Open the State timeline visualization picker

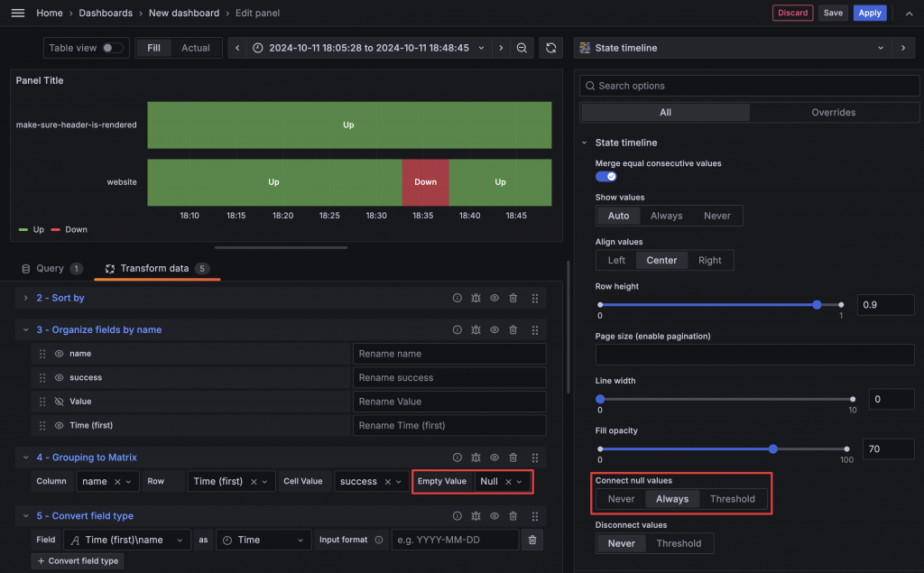[733, 48]
